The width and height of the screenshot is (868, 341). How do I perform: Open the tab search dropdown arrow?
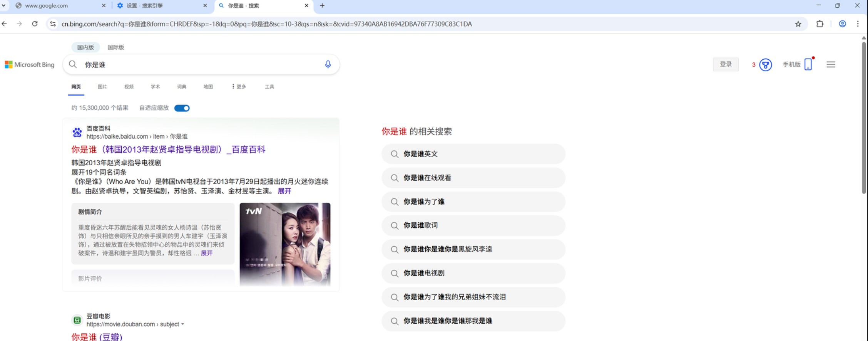pyautogui.click(x=4, y=6)
